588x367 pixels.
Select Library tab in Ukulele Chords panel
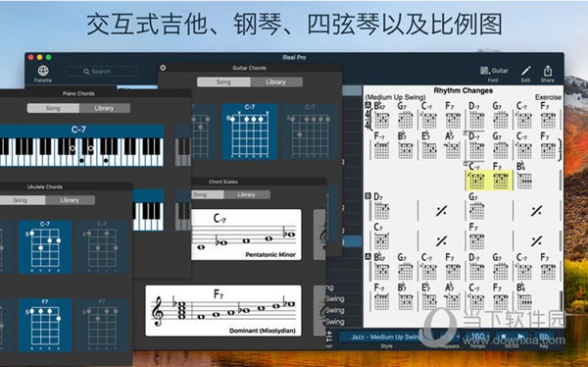click(x=70, y=200)
